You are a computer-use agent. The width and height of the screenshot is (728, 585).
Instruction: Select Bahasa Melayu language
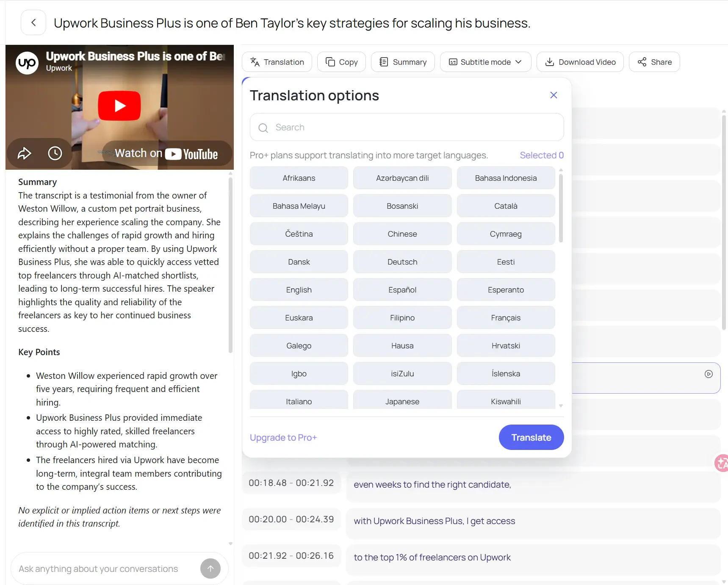tap(299, 206)
